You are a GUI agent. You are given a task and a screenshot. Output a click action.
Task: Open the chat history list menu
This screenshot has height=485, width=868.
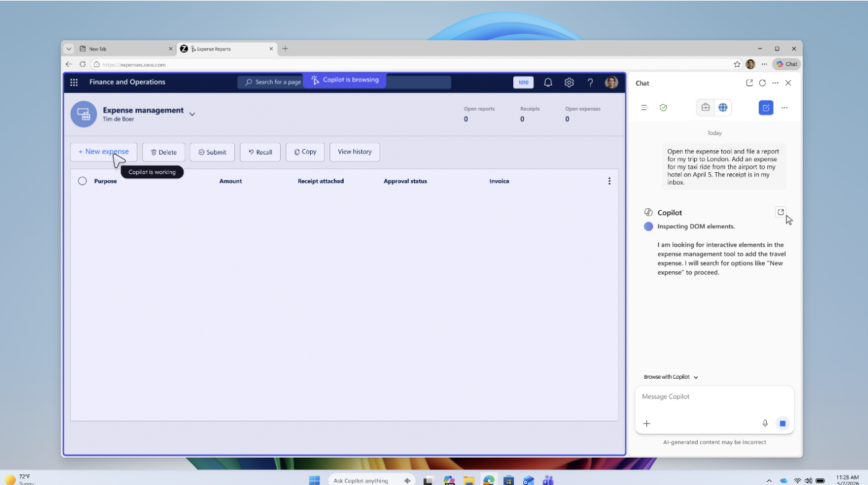[645, 108]
